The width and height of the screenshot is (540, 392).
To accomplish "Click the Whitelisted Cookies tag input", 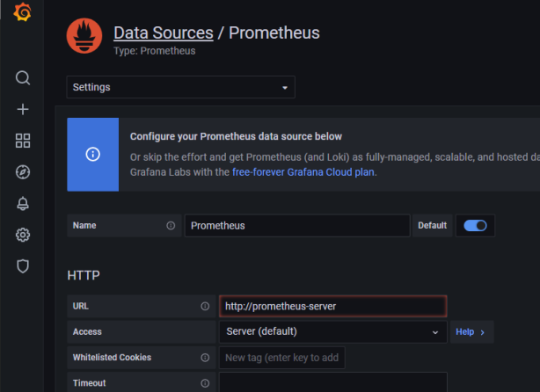I will tap(281, 358).
